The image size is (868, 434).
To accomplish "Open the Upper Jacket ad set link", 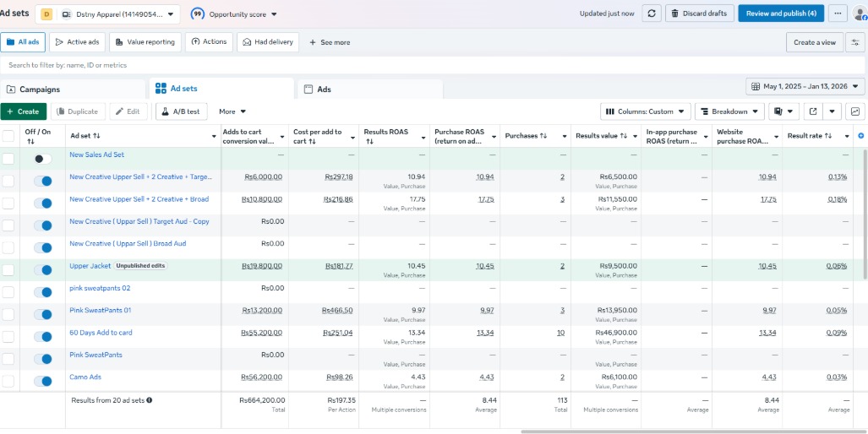I will [90, 266].
